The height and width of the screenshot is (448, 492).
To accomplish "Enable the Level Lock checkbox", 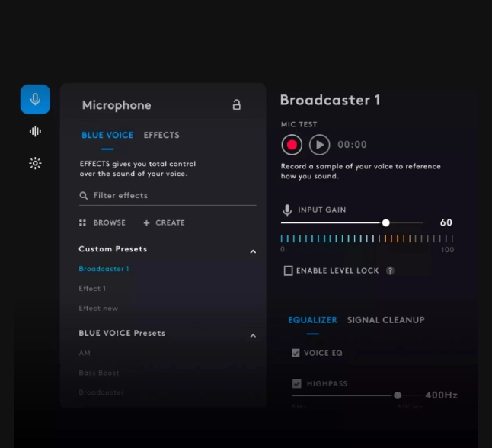I will point(288,270).
